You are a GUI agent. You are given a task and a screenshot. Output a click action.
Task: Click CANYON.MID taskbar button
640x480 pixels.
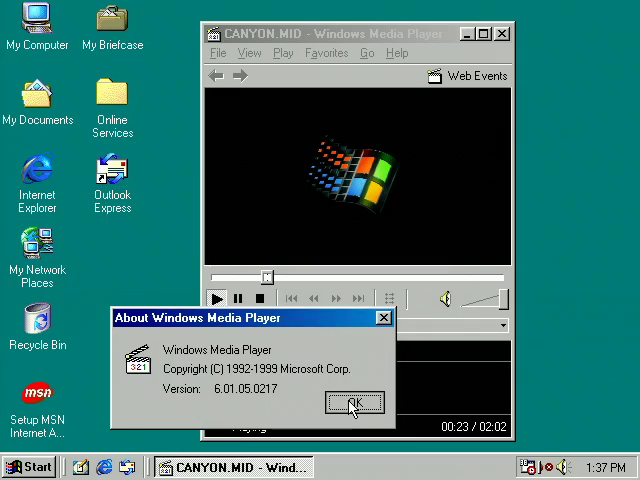(x=233, y=467)
